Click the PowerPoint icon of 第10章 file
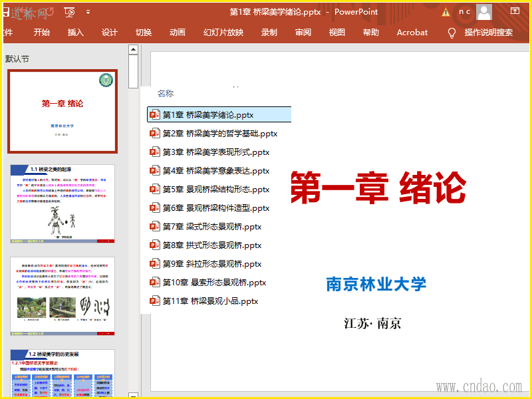 155,282
